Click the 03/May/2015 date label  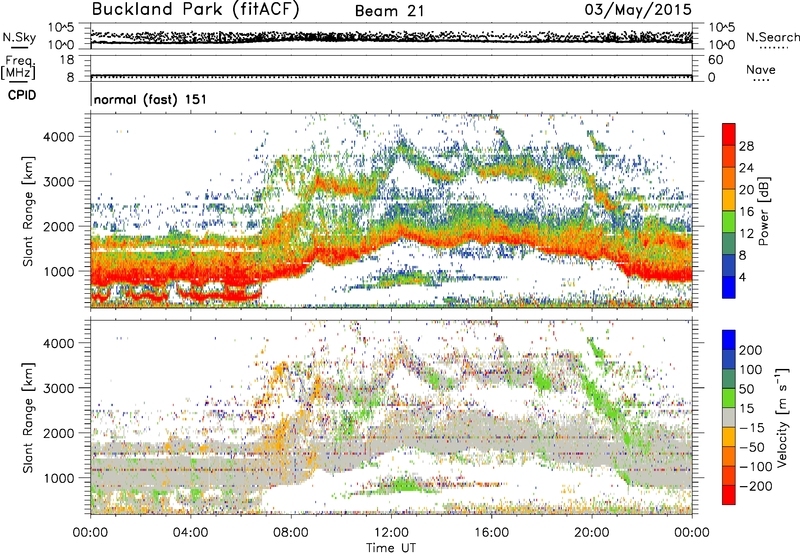point(638,10)
